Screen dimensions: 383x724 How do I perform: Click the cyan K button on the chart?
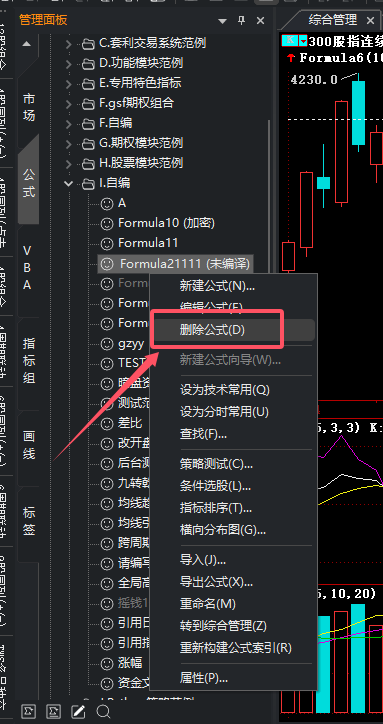click(x=290, y=41)
